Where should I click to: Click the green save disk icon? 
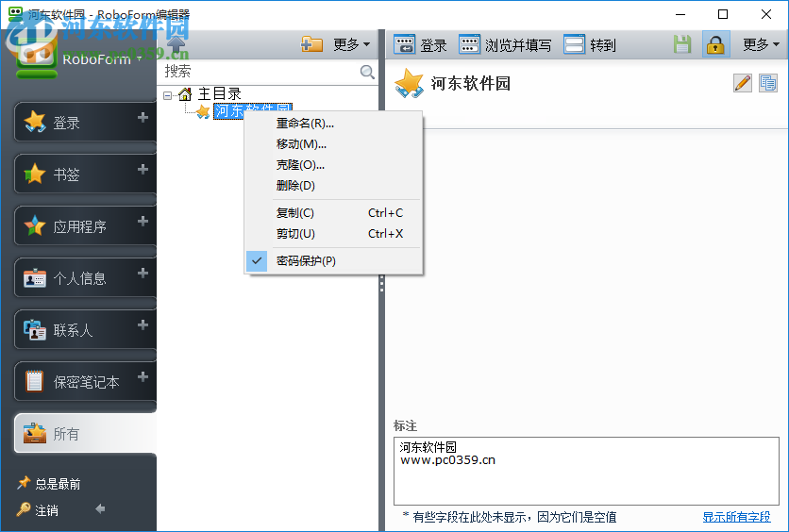pos(682,44)
